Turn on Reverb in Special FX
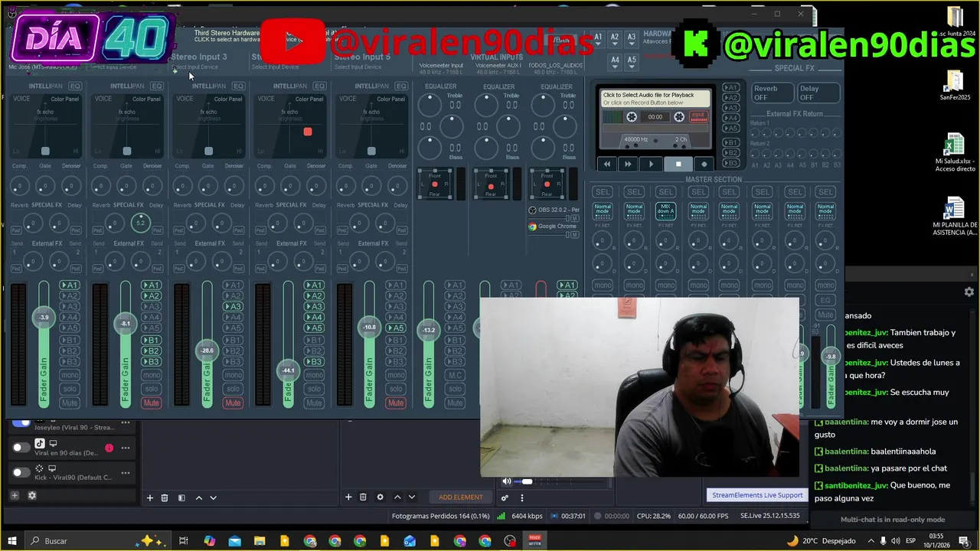980x551 pixels. pos(773,93)
